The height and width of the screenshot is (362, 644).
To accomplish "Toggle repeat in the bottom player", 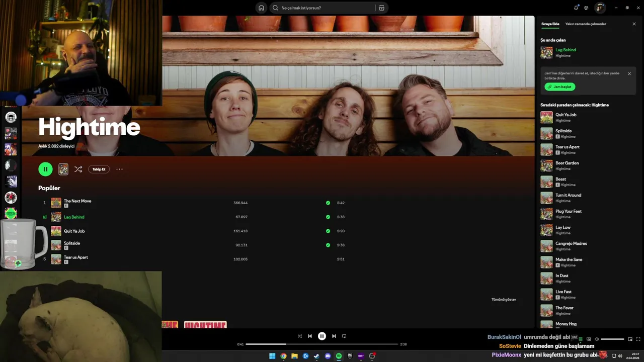I will coord(344,336).
